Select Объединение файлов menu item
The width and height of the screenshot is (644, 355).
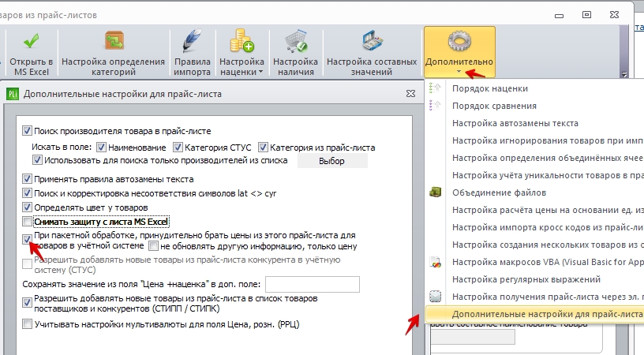pyautogui.click(x=499, y=192)
